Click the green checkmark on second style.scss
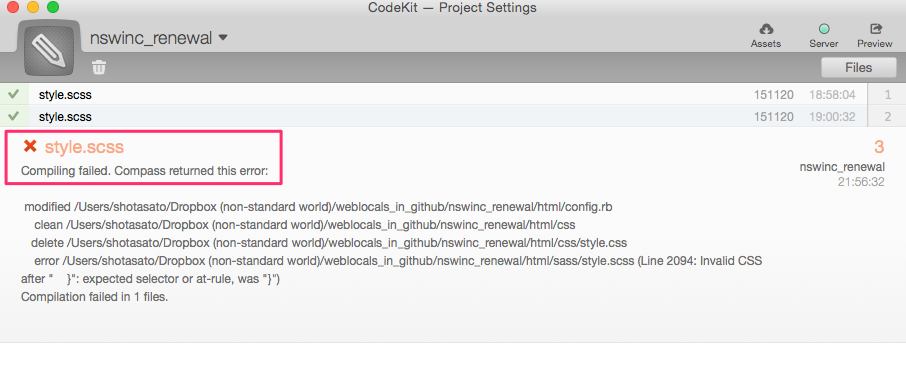Screen dimensions: 906x388 (x=14, y=116)
